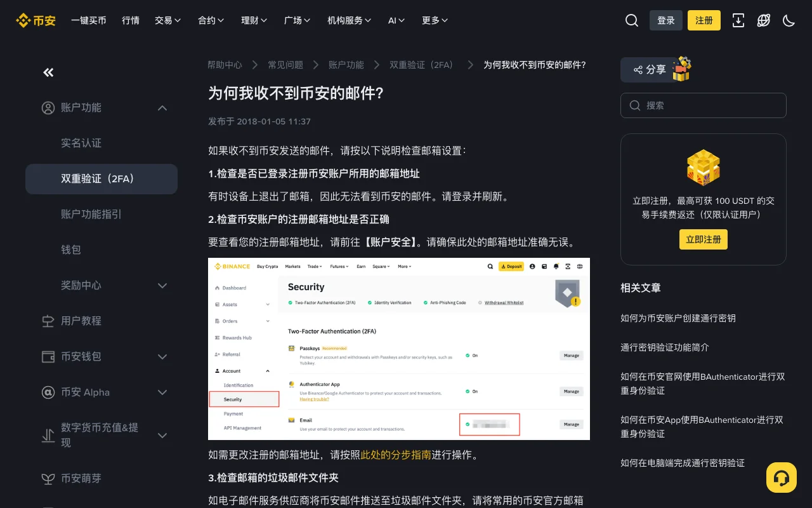The image size is (812, 508).
Task: Open the search magnifier icon in header
Action: 632,20
